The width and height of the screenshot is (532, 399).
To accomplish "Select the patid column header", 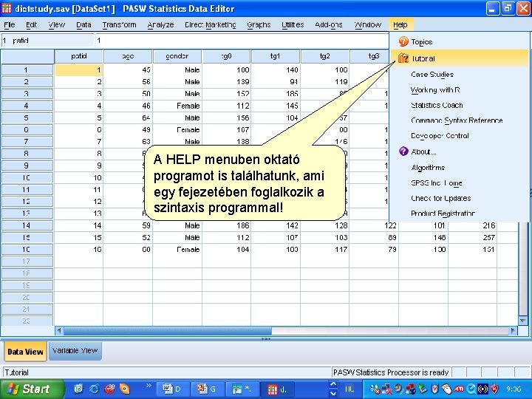I will [79, 56].
